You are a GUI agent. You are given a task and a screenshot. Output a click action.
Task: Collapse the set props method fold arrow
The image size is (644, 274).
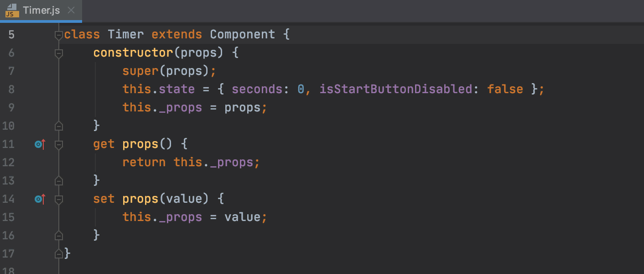point(58,199)
